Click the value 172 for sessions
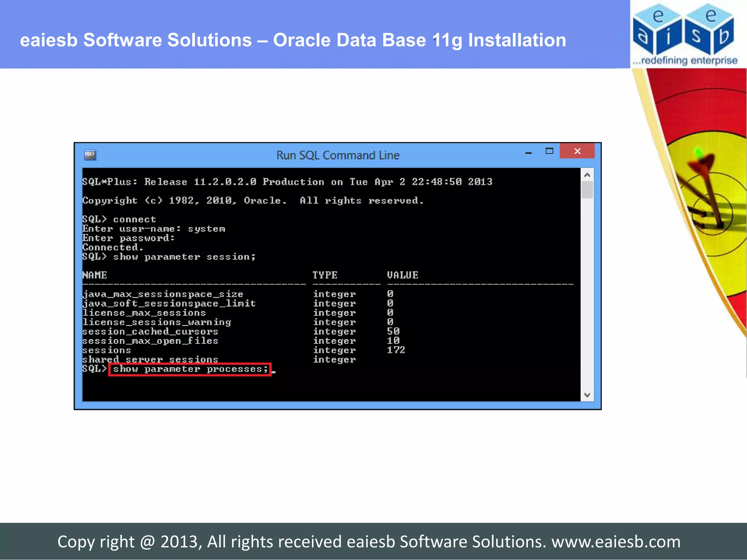Screen dimensions: 747x560 (396, 350)
